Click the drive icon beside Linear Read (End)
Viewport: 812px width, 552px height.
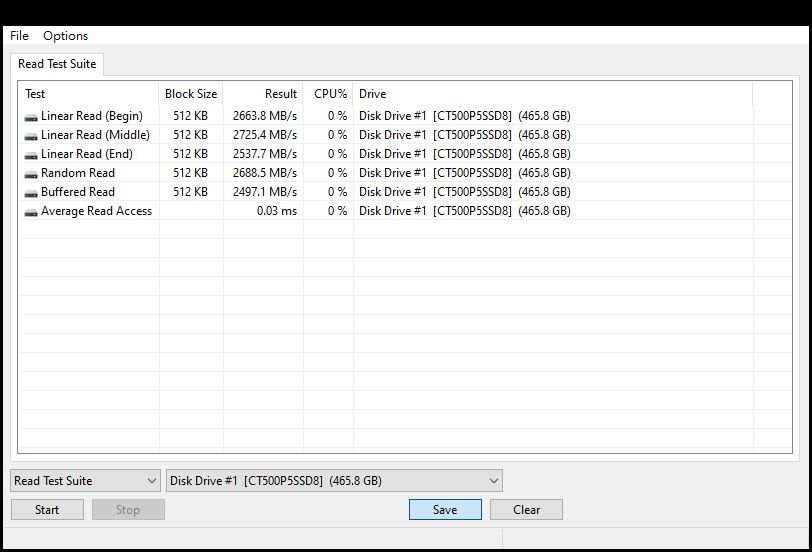pyautogui.click(x=31, y=155)
